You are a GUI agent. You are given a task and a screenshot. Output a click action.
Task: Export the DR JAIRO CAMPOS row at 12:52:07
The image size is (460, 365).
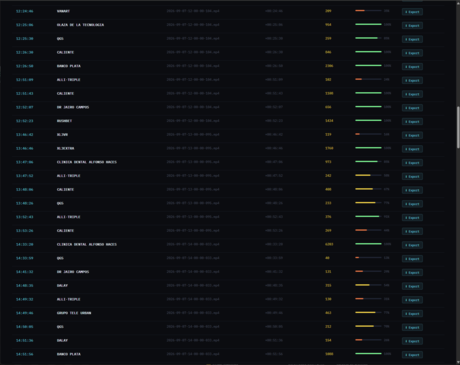(x=412, y=108)
